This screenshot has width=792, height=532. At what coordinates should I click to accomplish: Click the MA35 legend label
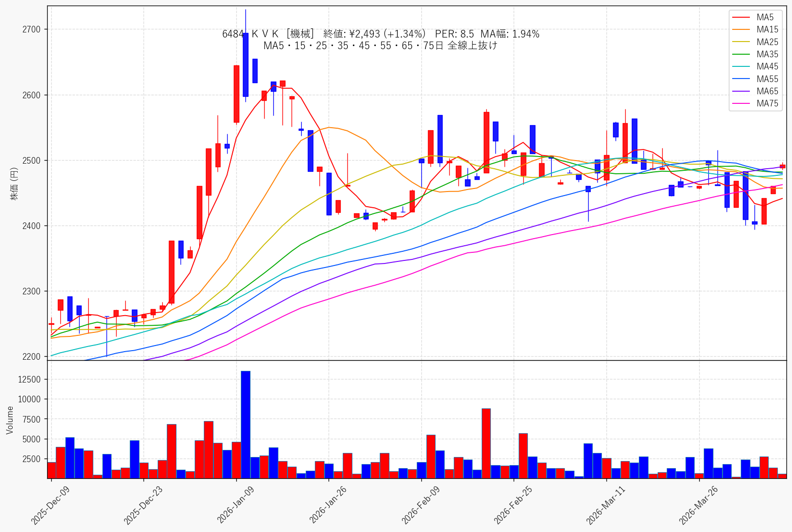(x=767, y=54)
